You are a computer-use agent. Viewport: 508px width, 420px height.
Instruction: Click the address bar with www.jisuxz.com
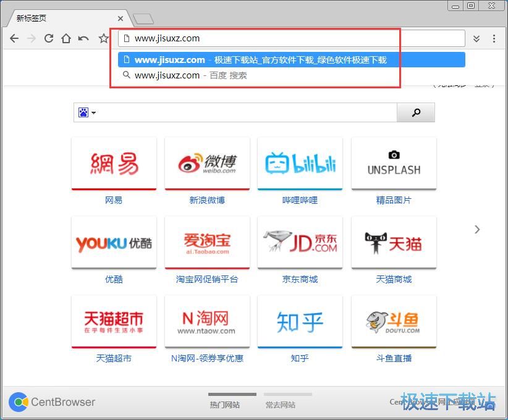coord(292,38)
